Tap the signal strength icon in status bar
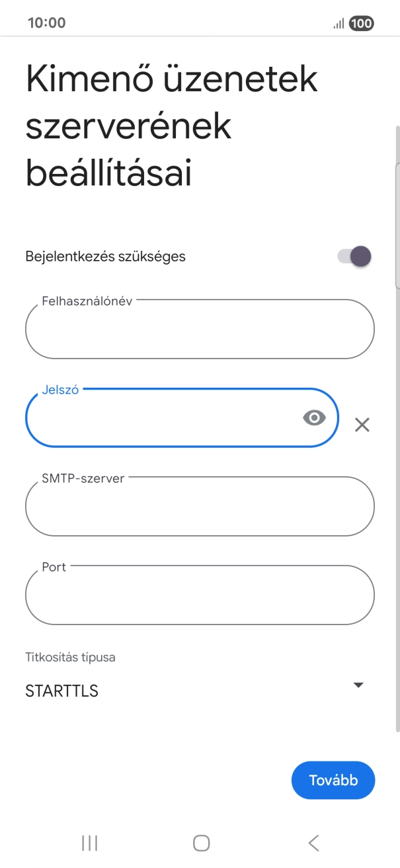 pyautogui.click(x=336, y=22)
